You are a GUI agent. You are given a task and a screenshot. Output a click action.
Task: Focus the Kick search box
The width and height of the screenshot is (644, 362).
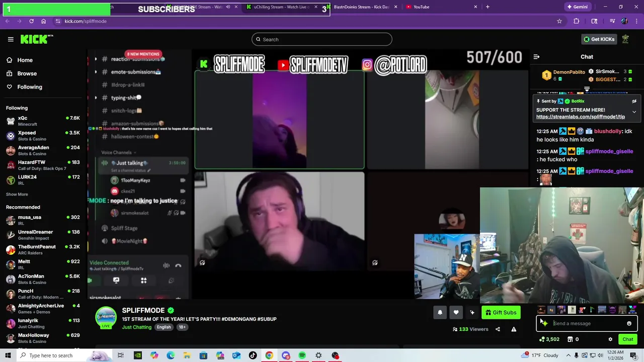pyautogui.click(x=322, y=39)
